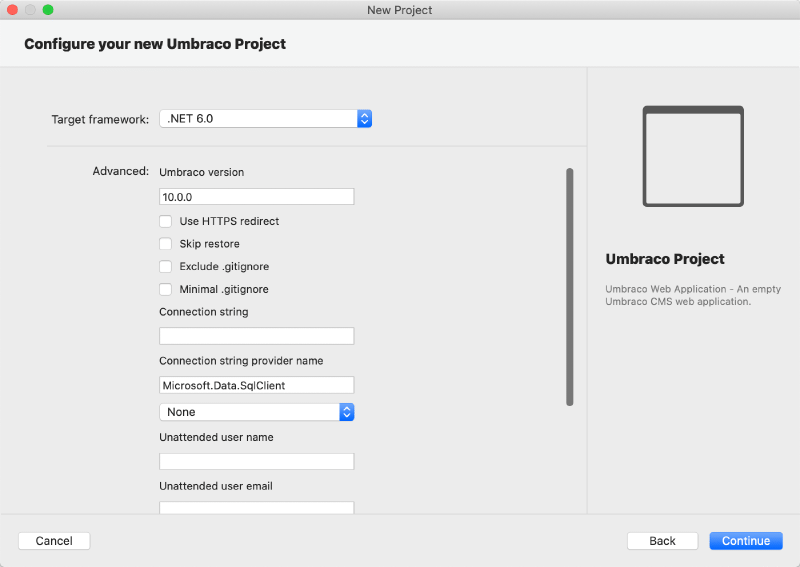Click the Umbraco version input field

coord(257,197)
